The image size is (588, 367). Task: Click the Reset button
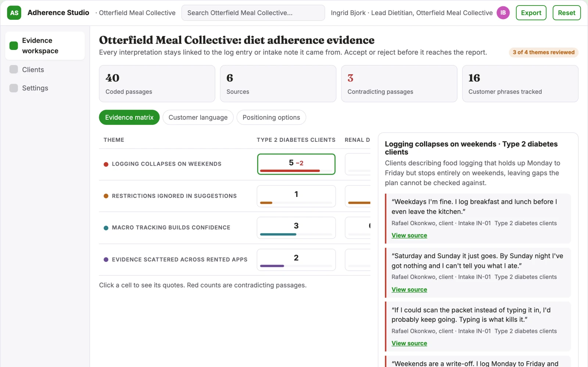point(567,13)
